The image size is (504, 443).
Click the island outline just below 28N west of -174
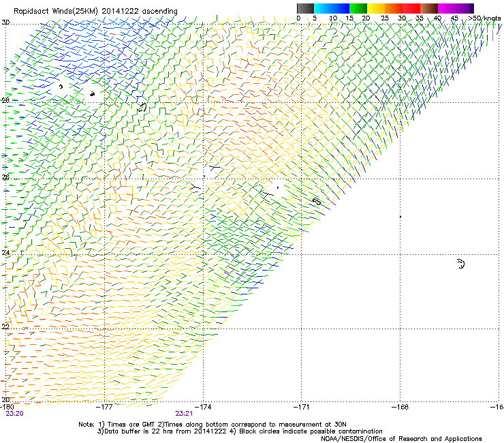[x=142, y=107]
